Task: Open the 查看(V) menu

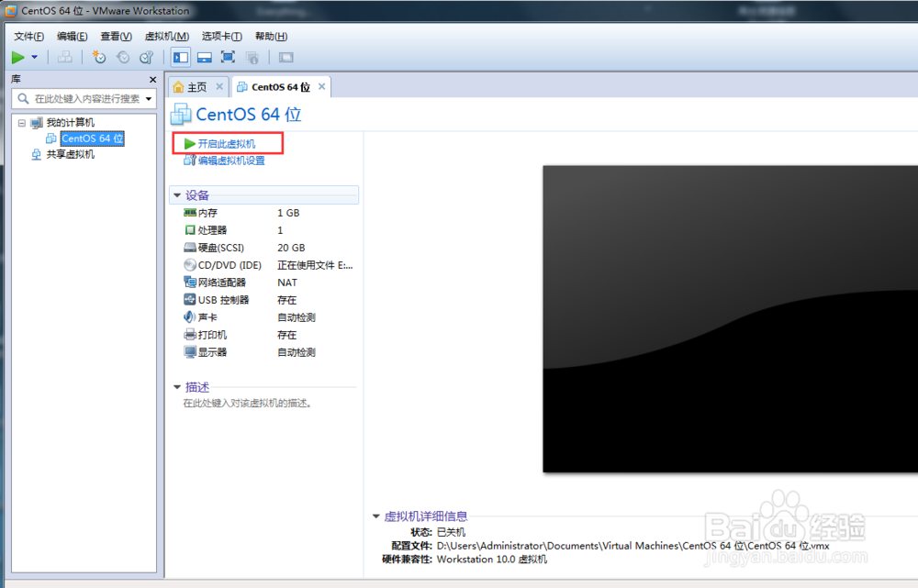Action: click(116, 37)
